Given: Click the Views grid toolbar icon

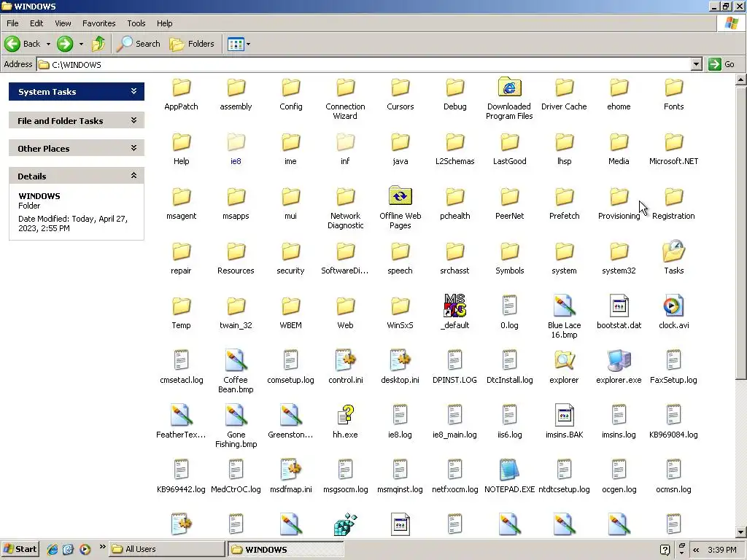Looking at the screenshot, I should 236,44.
